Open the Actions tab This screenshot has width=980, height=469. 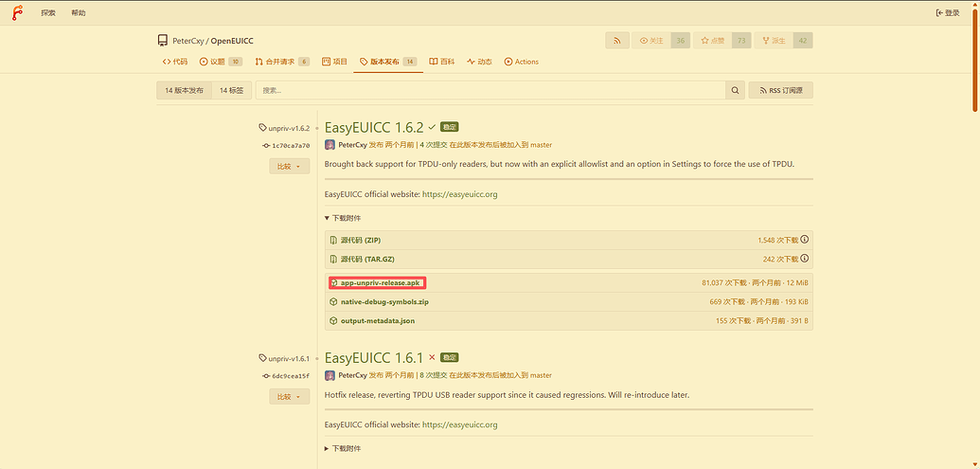[522, 62]
